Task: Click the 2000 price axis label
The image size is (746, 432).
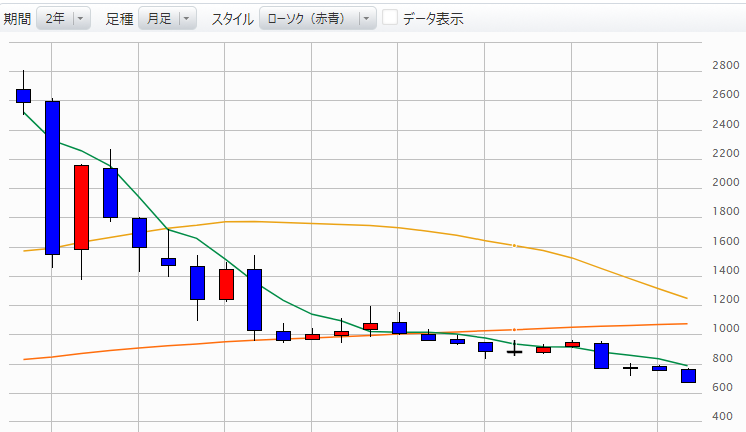Action: [726, 182]
